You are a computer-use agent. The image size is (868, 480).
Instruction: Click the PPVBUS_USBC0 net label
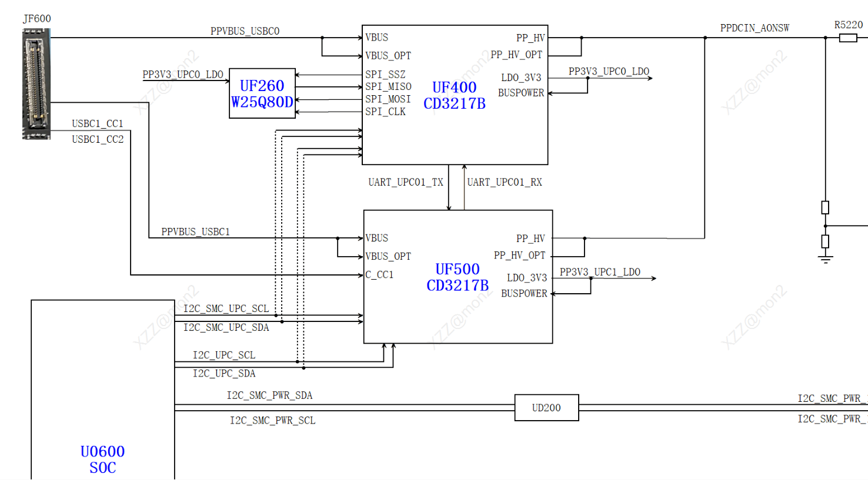(x=245, y=31)
